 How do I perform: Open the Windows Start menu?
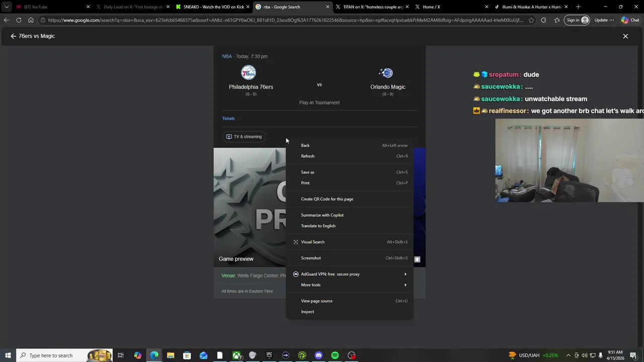[8, 355]
